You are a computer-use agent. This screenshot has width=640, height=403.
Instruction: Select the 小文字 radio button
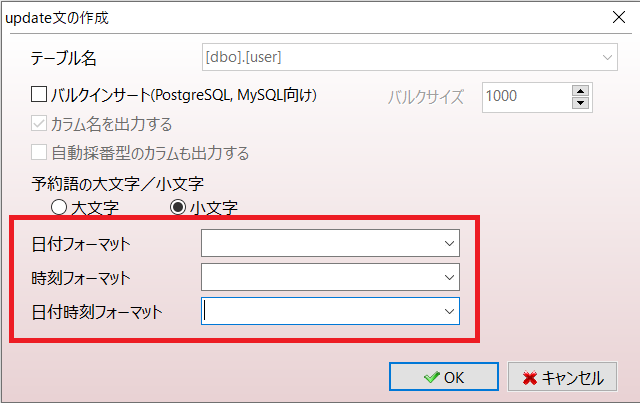(x=178, y=207)
